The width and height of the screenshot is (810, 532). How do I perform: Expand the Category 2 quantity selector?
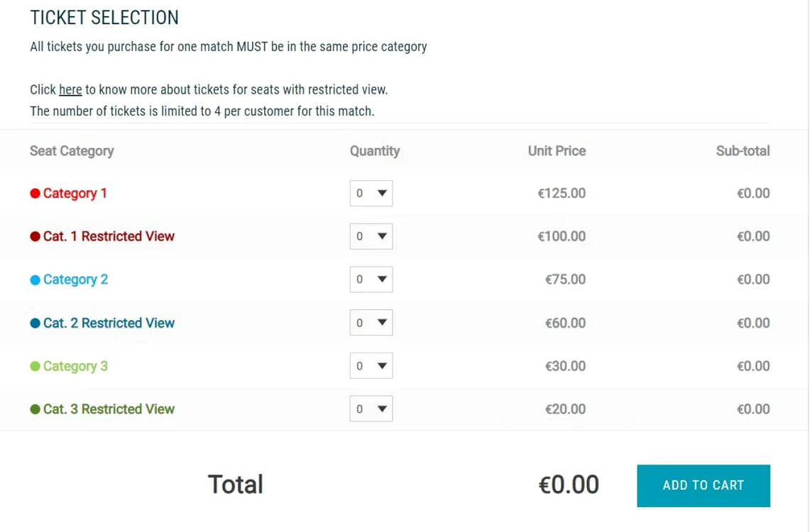(x=371, y=279)
